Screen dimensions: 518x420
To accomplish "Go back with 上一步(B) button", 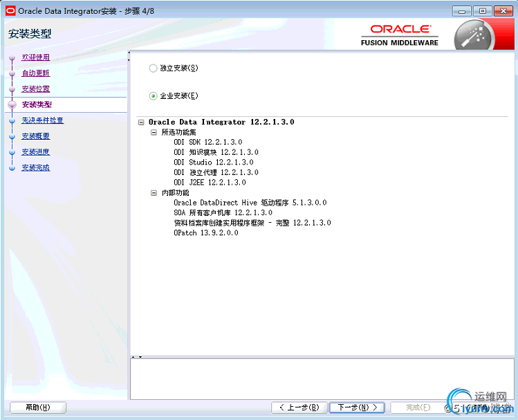I will [299, 408].
